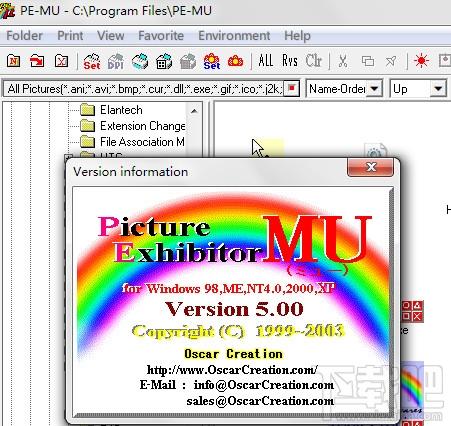This screenshot has height=426, width=451.
Task: Click the Copyright (C) 1999-2003 text
Action: (237, 331)
